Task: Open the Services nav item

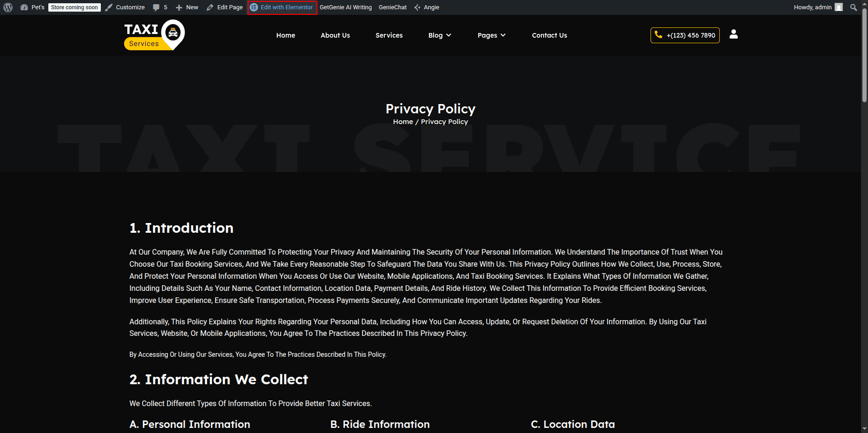Action: click(x=389, y=35)
